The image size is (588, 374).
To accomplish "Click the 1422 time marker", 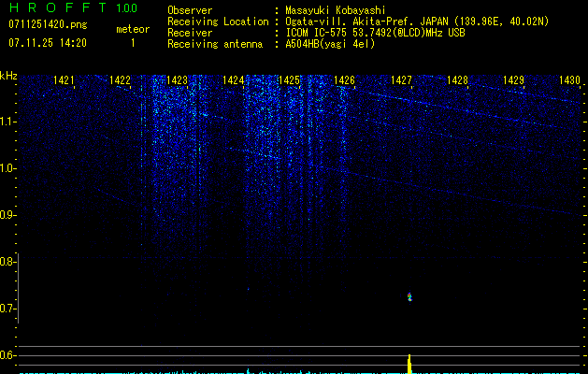I will click(120, 80).
